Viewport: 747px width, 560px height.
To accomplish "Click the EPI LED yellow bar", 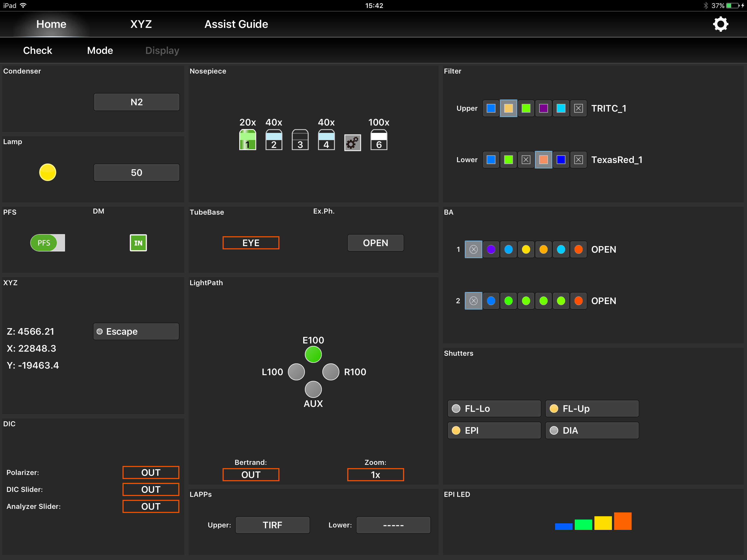I will (603, 523).
